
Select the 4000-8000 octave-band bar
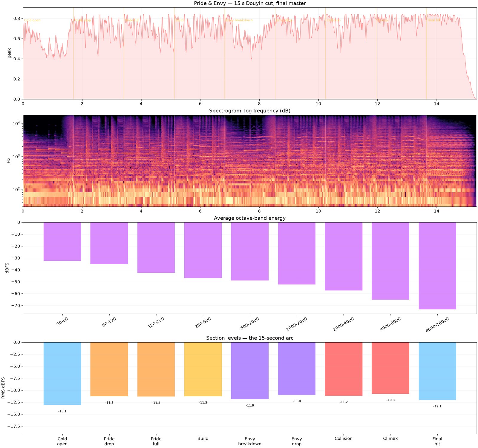390,261
